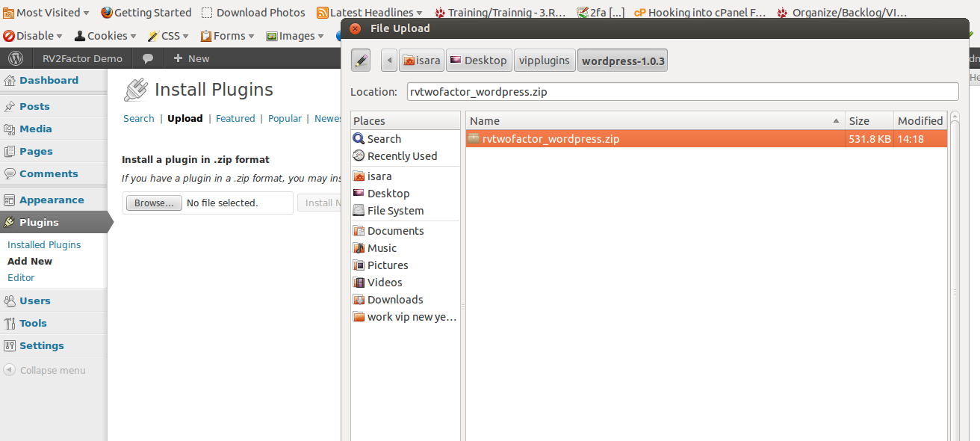
Task: Open Latest Headlines feed dropdown
Action: [x=370, y=12]
